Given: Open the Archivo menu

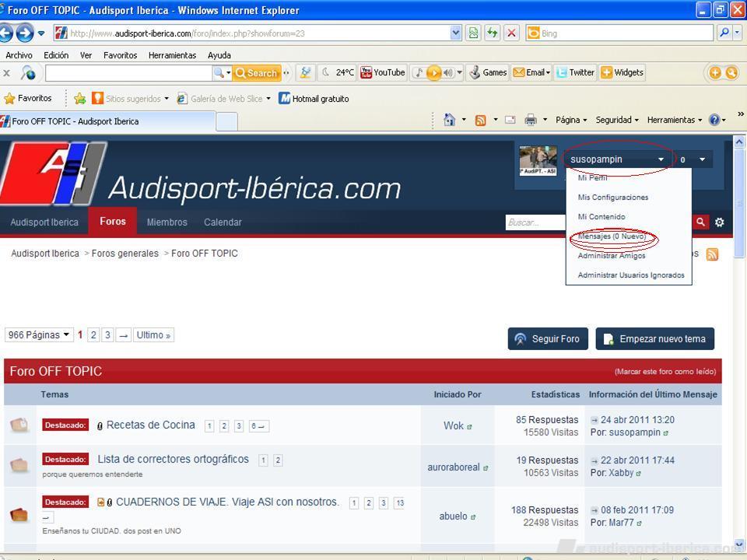Looking at the screenshot, I should [19, 55].
